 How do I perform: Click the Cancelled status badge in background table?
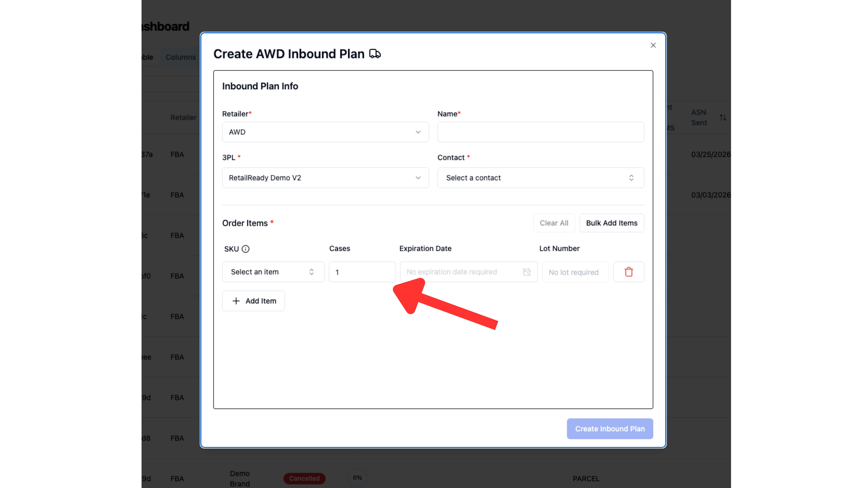304,478
